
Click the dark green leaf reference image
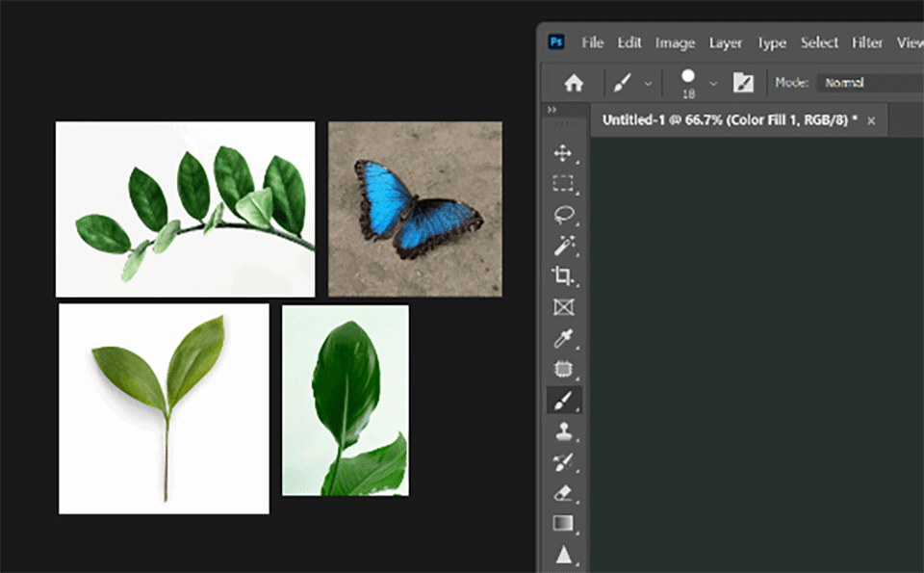click(346, 401)
